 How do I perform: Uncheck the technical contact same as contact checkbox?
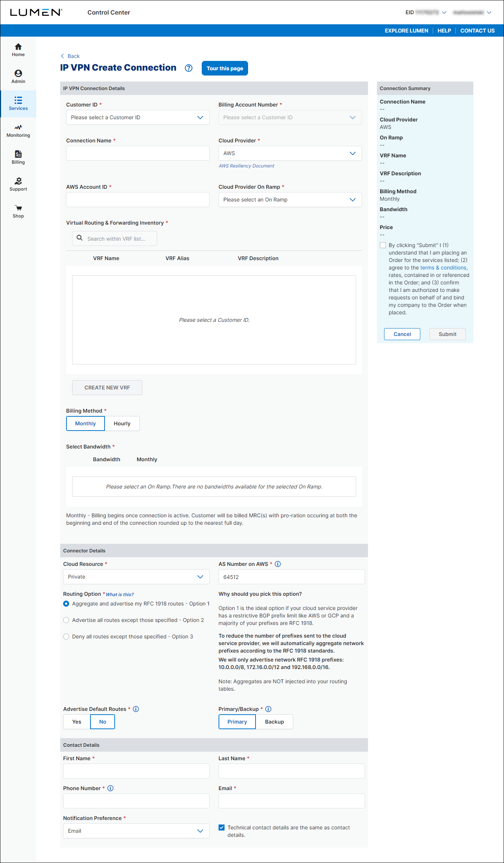point(222,827)
